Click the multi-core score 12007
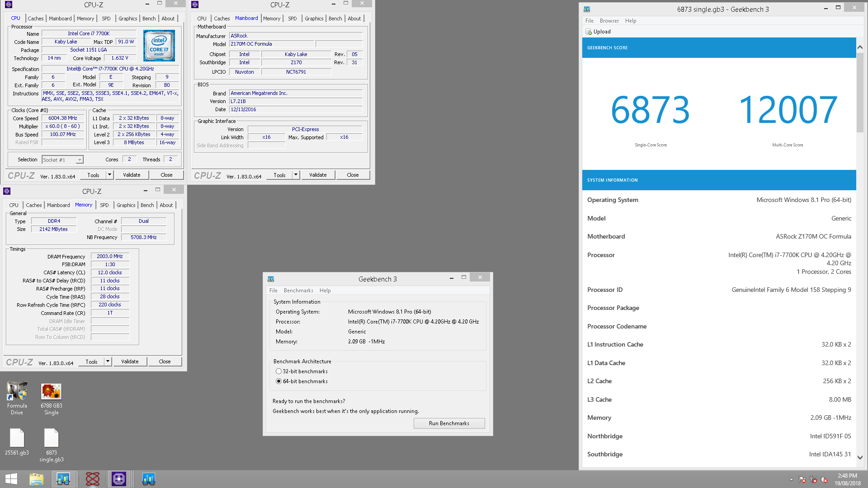The image size is (868, 488). pyautogui.click(x=788, y=110)
